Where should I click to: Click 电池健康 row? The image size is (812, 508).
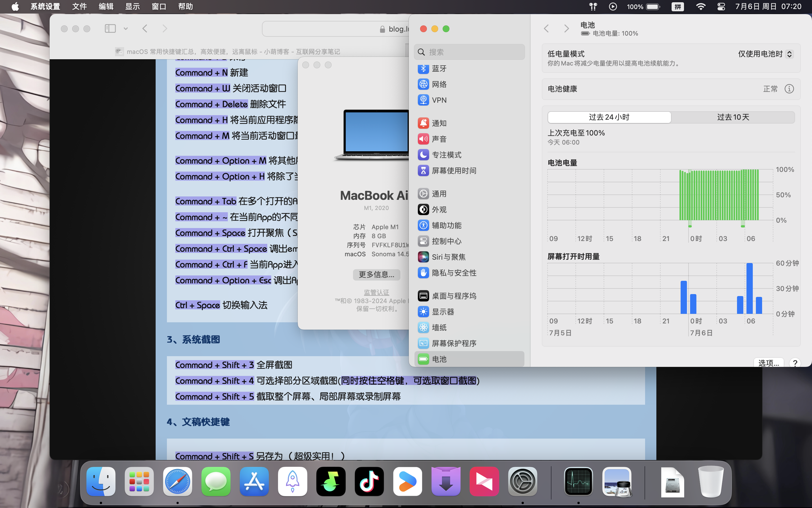[671, 89]
